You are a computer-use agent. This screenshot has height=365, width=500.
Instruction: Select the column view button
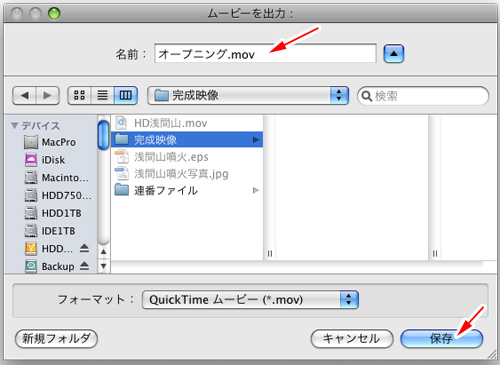(x=126, y=96)
